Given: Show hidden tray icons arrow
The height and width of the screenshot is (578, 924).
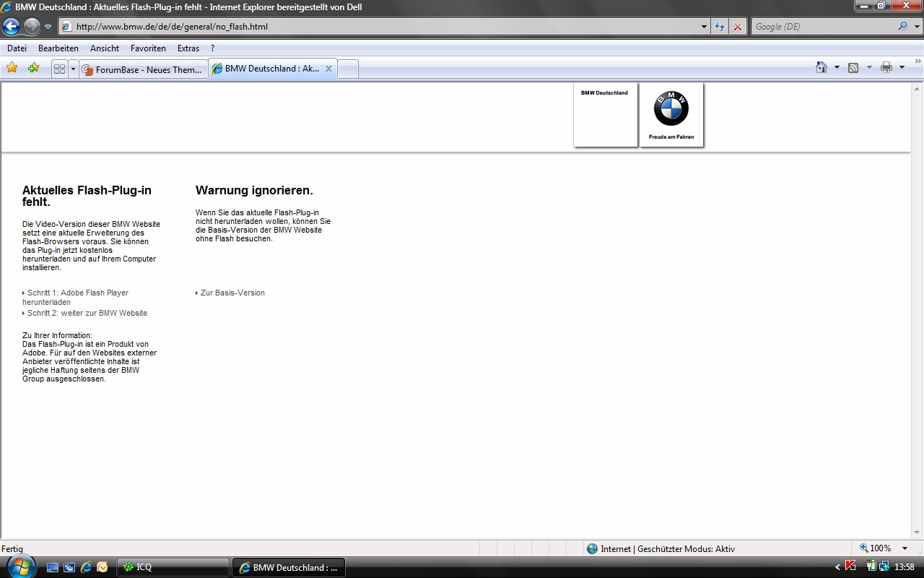Looking at the screenshot, I should pos(837,567).
